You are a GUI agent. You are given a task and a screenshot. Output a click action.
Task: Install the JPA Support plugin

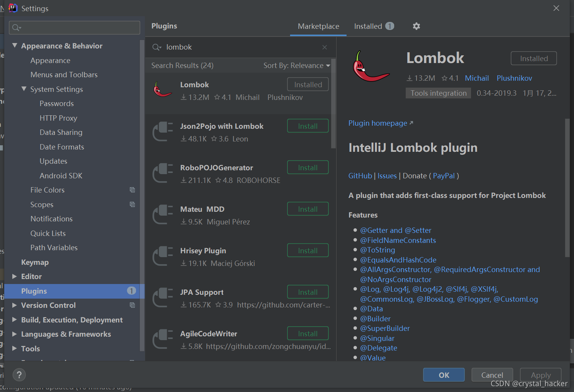(x=308, y=292)
